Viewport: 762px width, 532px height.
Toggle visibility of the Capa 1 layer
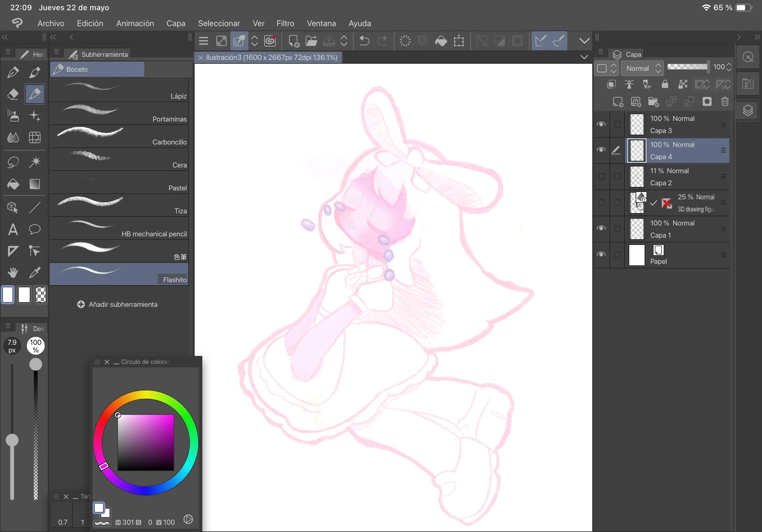[601, 228]
